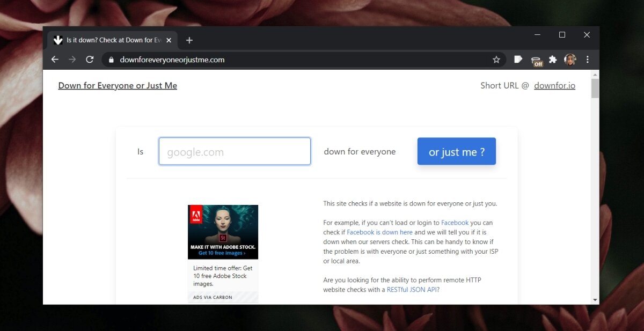Close the Is it down? tab
This screenshot has height=331, width=644.
(x=169, y=40)
